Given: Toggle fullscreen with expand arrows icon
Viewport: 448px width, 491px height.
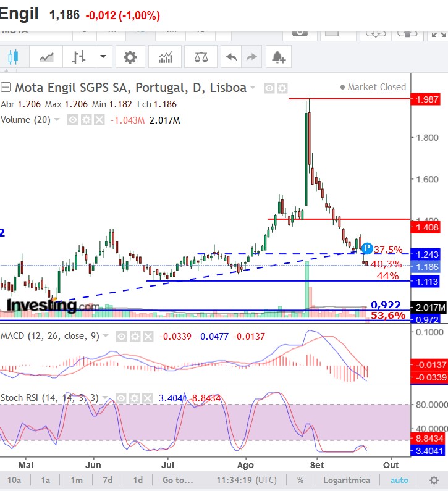Looking at the screenshot, I should pyautogui.click(x=438, y=34).
